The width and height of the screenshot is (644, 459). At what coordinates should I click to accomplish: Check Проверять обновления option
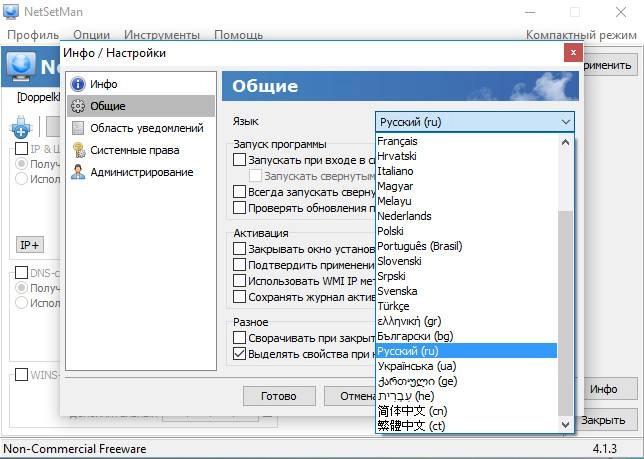point(239,208)
